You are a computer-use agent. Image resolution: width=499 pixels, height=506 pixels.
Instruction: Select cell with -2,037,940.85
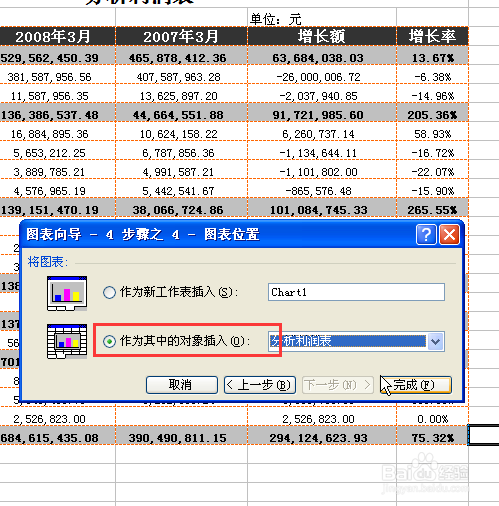click(322, 93)
